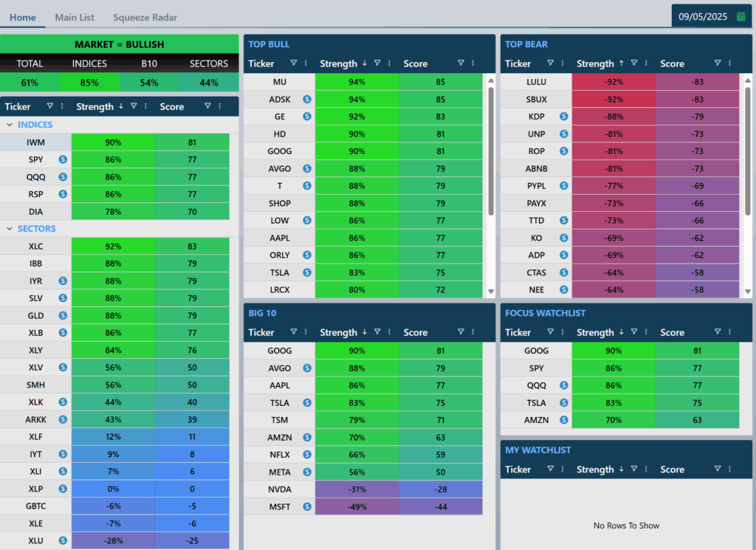Sort Focus Watchlist by Strength column
756x550 pixels.
(x=595, y=333)
